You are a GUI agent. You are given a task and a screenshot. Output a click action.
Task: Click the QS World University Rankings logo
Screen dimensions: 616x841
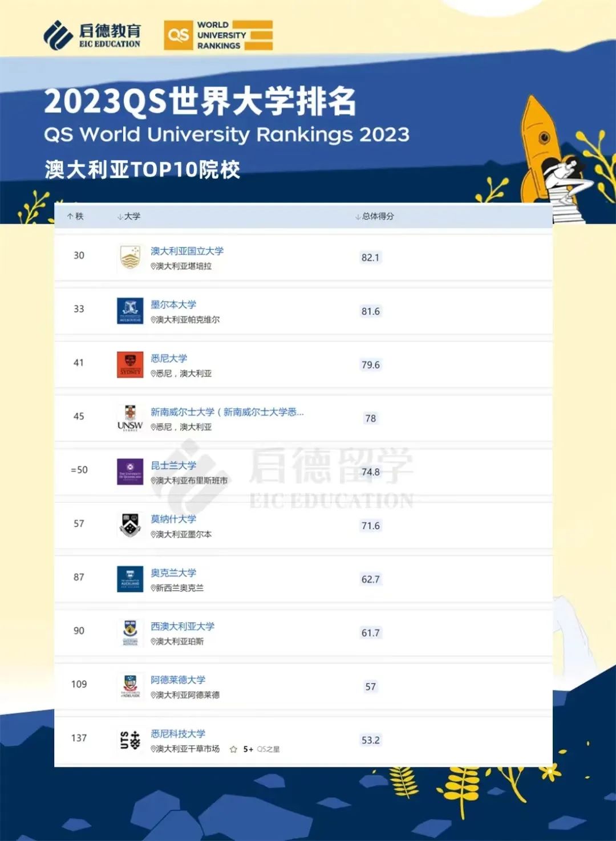coord(218,35)
